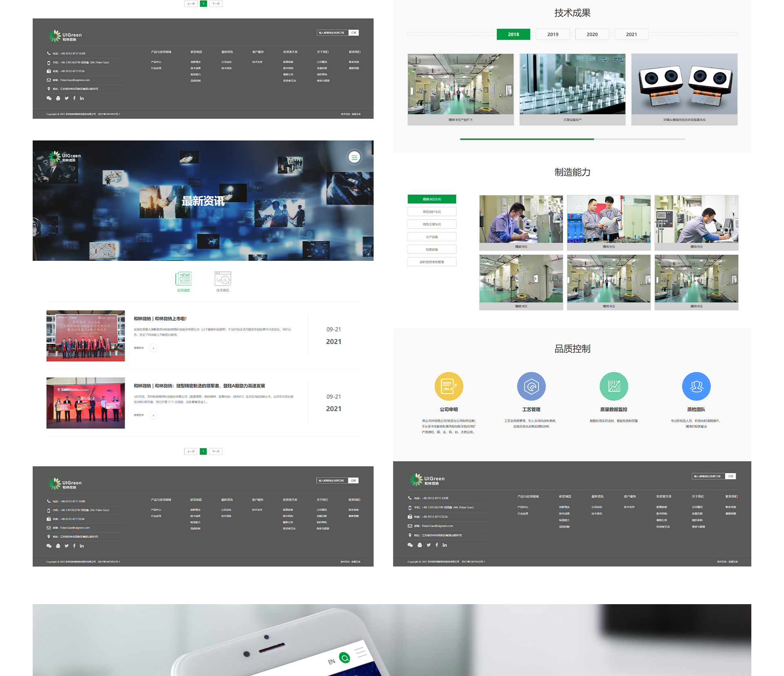Open Twitter icon in footer below news list
The width and height of the screenshot is (784, 676).
(x=67, y=546)
